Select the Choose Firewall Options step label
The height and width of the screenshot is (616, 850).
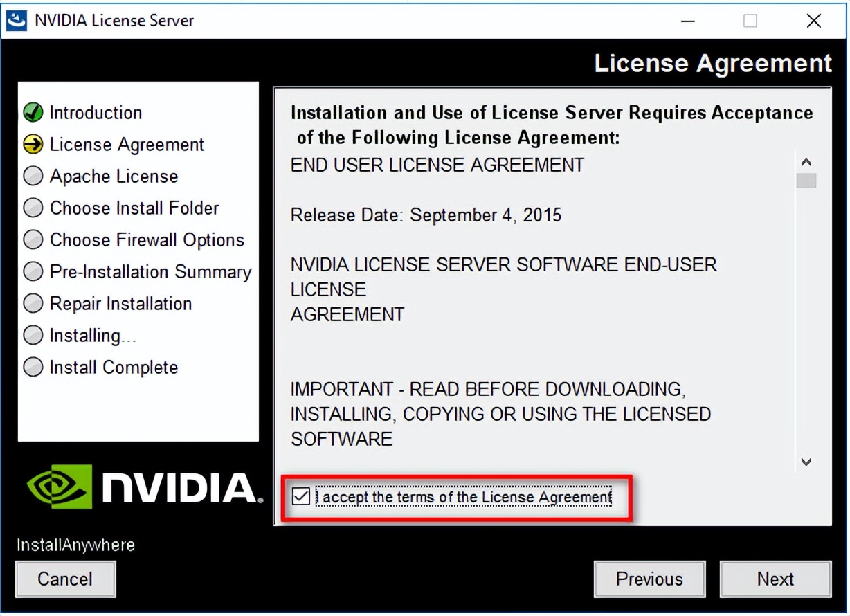pos(147,239)
